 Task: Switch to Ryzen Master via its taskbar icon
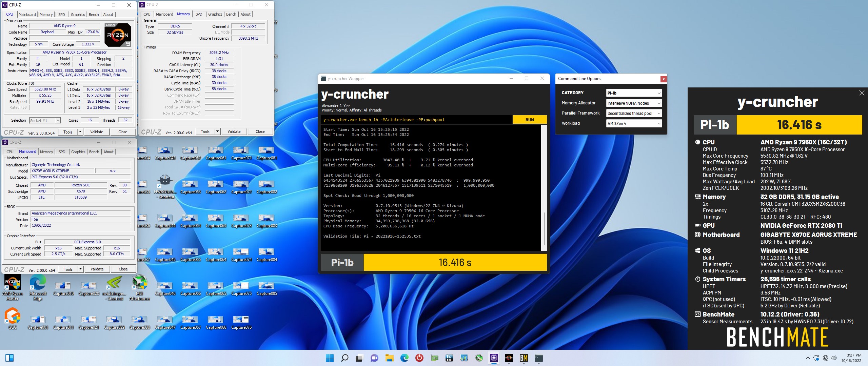pyautogui.click(x=509, y=358)
